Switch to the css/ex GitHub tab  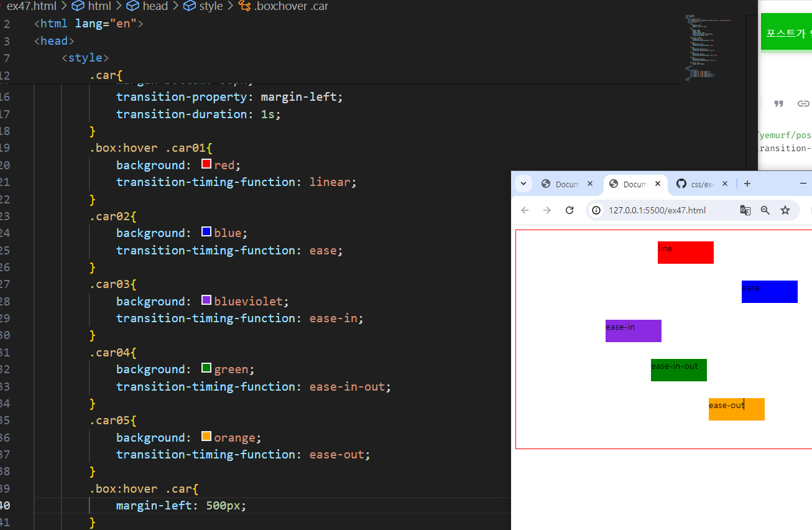click(703, 184)
